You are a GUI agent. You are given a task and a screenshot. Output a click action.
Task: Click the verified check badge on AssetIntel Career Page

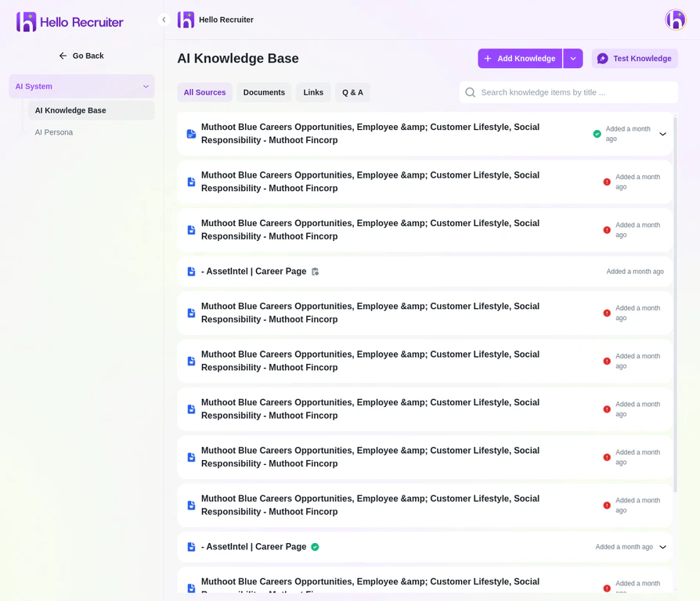[315, 546]
